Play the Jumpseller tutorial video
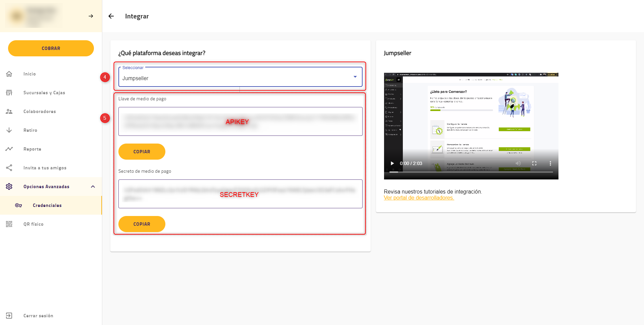644x325 pixels. click(392, 163)
